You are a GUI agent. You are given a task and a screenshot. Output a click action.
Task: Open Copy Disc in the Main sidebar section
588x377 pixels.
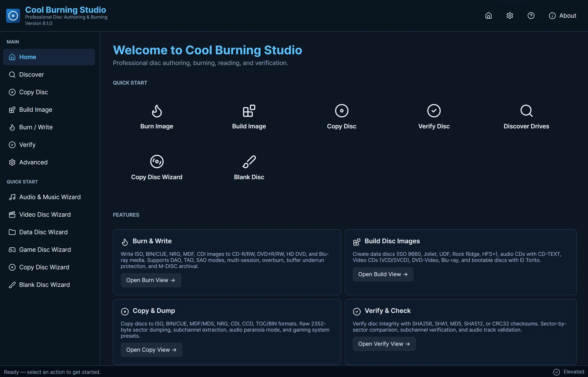[49, 92]
